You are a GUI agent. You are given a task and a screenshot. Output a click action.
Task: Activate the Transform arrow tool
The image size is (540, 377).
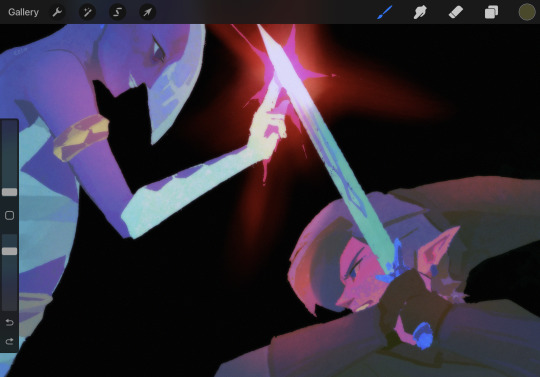(147, 12)
